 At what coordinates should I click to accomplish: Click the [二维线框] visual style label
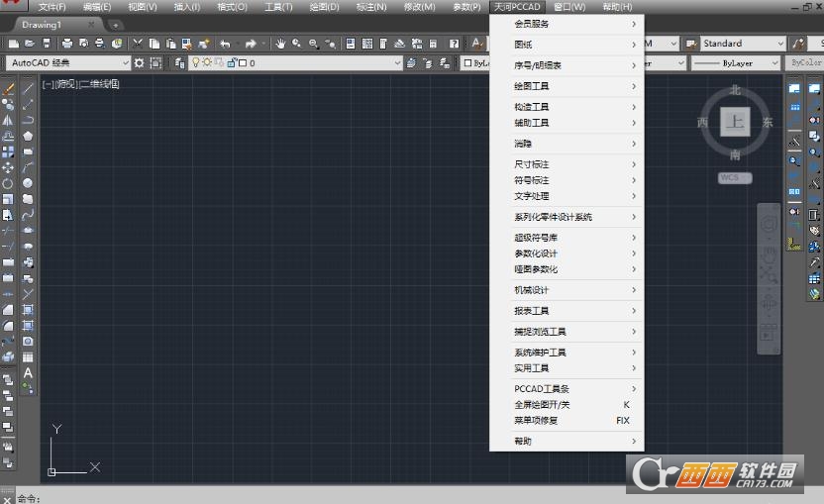coord(100,84)
